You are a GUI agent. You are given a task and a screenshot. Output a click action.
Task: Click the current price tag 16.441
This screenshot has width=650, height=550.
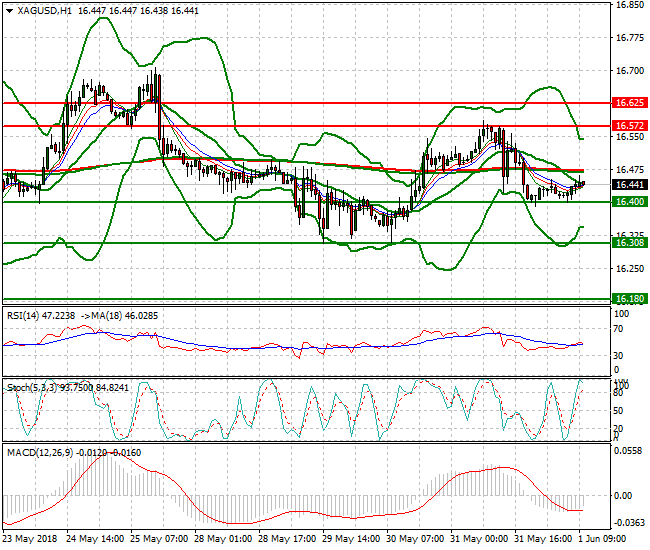[628, 185]
